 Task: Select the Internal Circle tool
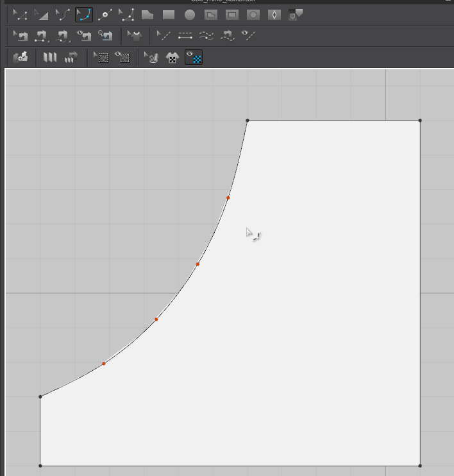[x=253, y=15]
